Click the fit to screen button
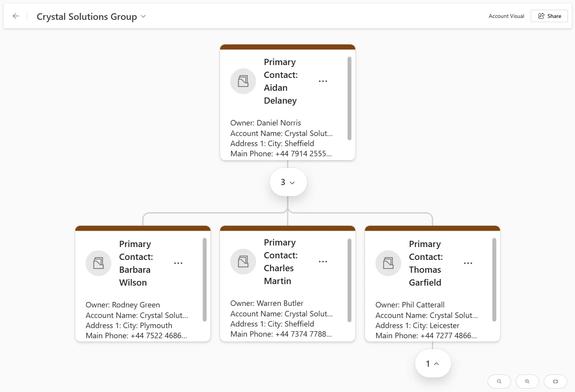 point(555,381)
